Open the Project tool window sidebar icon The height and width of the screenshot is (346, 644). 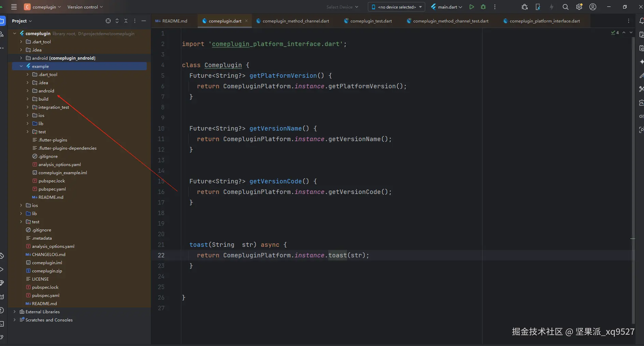click(x=2, y=21)
